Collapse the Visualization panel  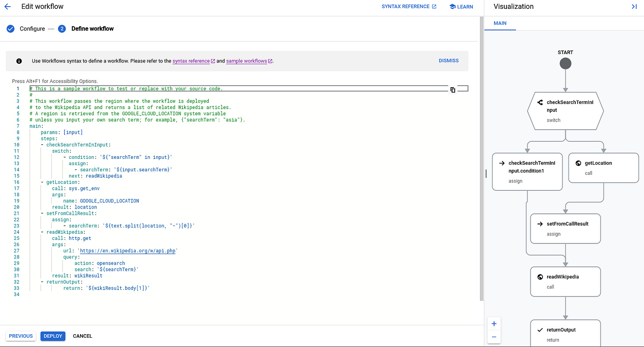[x=634, y=7]
